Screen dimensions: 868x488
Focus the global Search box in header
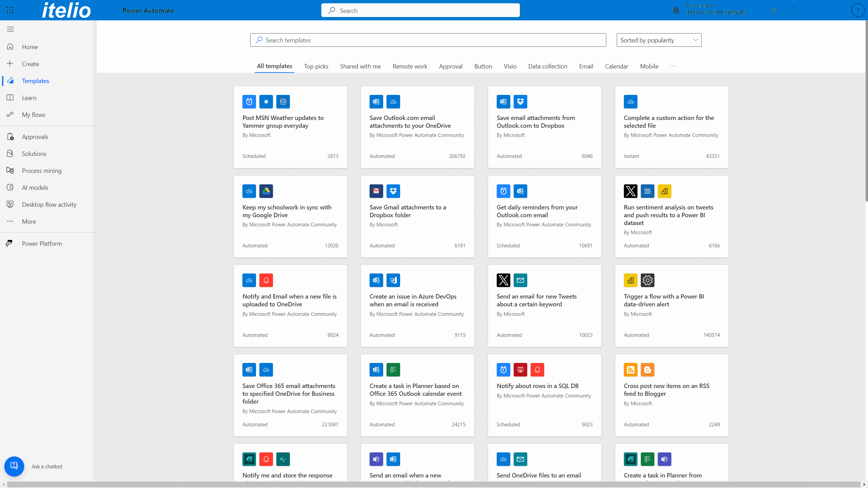pyautogui.click(x=420, y=10)
